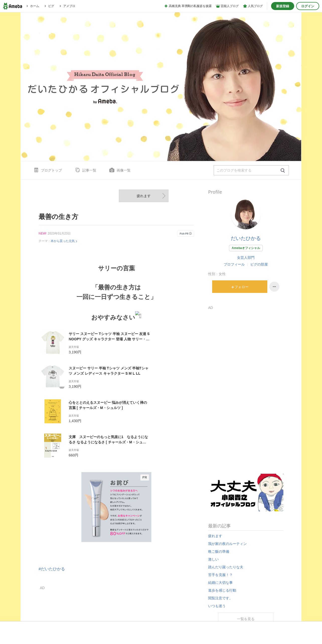Open the blog title だいたひかるオフィシャルブログ
Viewport: 322px width, 644px height.
[x=103, y=89]
